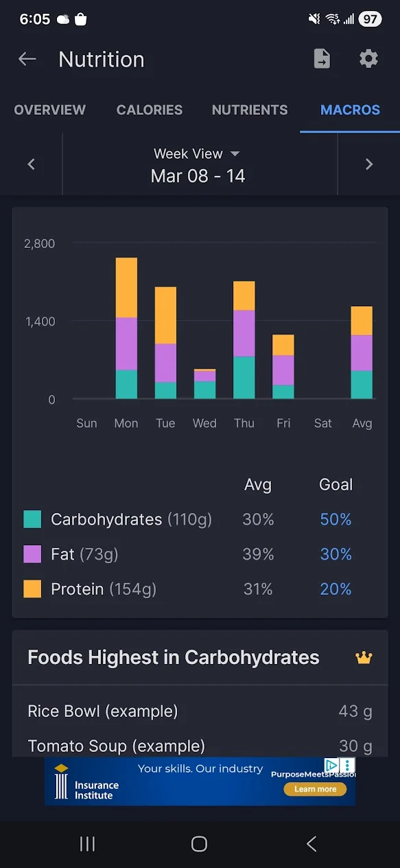Expand the Week View dropdown
This screenshot has width=400, height=868.
(x=196, y=154)
